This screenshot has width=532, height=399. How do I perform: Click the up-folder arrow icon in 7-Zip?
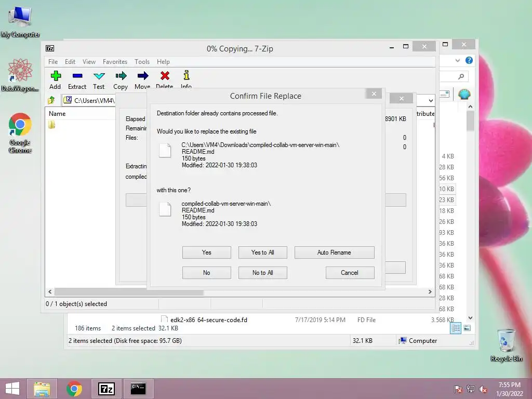pyautogui.click(x=51, y=100)
